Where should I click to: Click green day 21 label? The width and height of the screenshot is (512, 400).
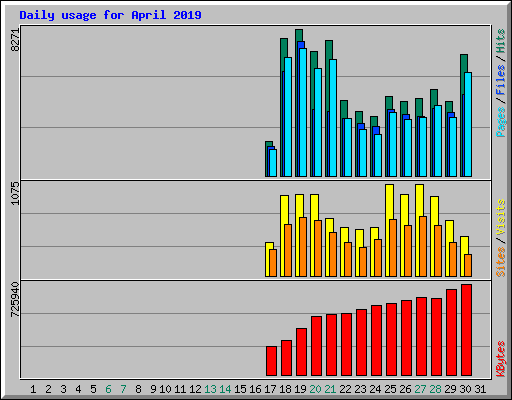click(x=330, y=389)
